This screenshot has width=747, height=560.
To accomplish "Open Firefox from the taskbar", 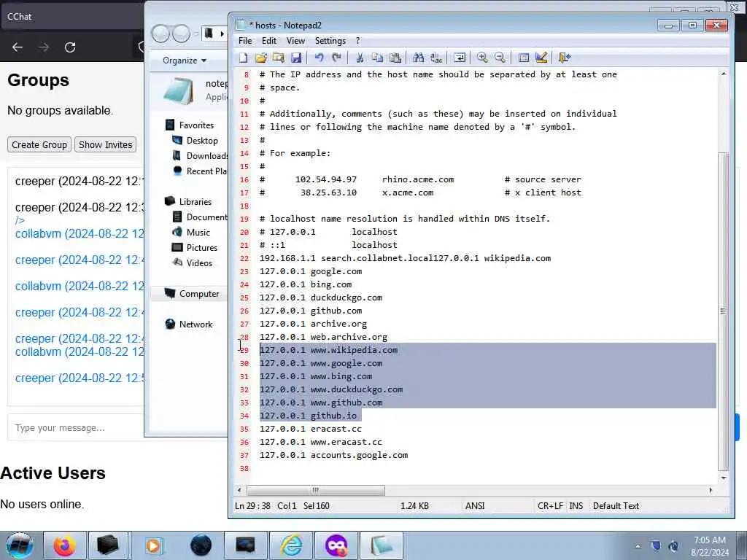I will coord(64,545).
